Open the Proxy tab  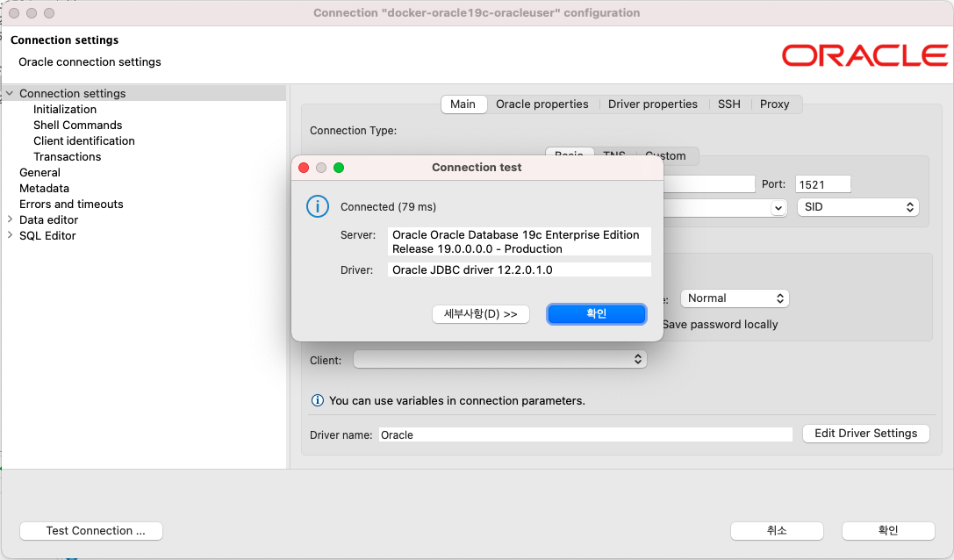click(774, 104)
